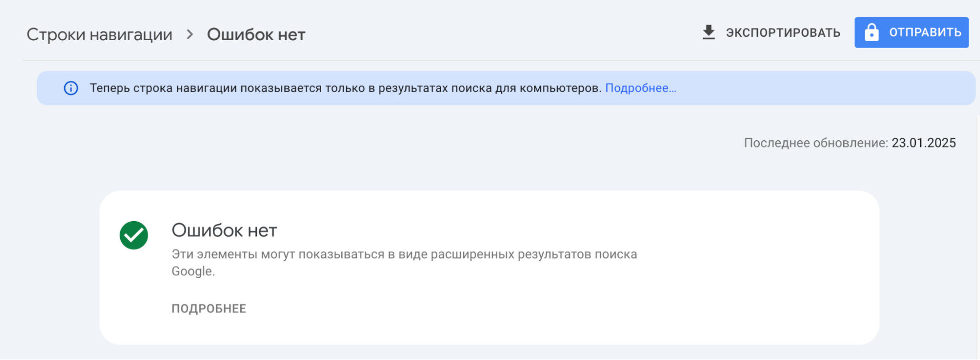Click the Последнее обновление date 23.01.2025

click(924, 143)
